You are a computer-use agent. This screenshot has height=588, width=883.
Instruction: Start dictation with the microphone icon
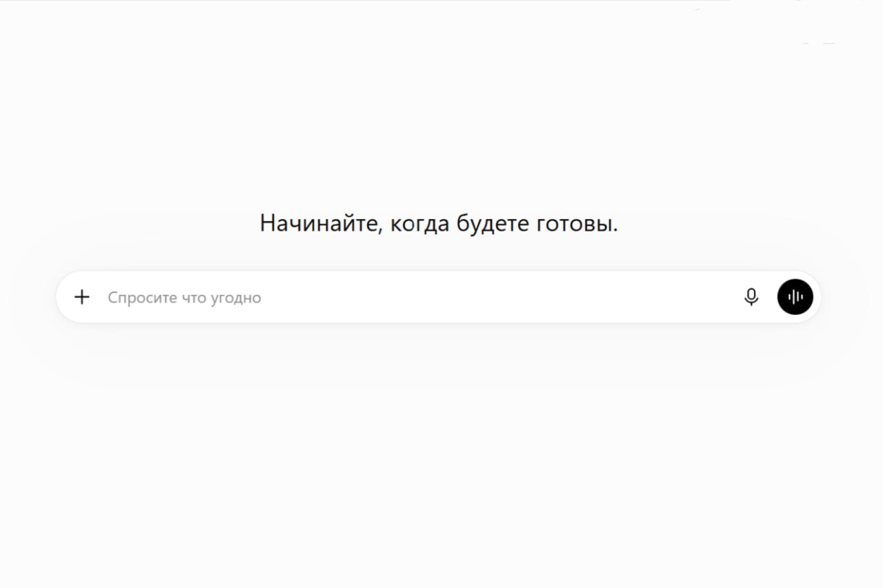point(751,297)
